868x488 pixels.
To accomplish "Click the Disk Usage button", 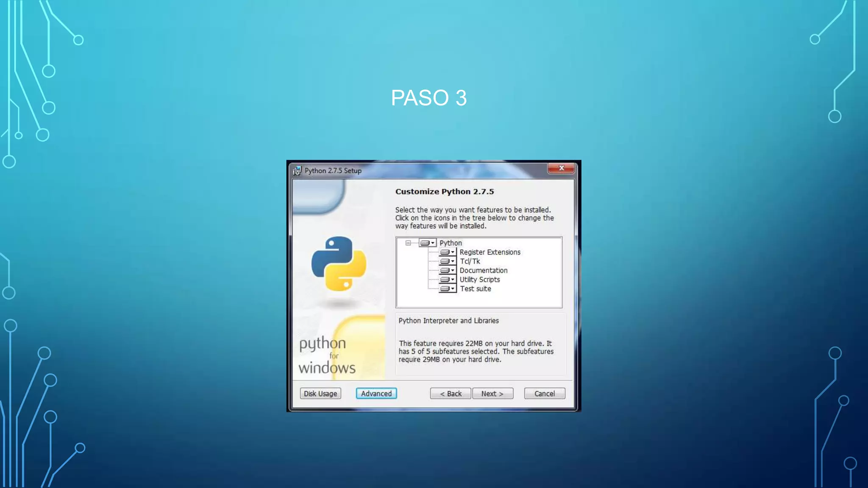I will (320, 394).
